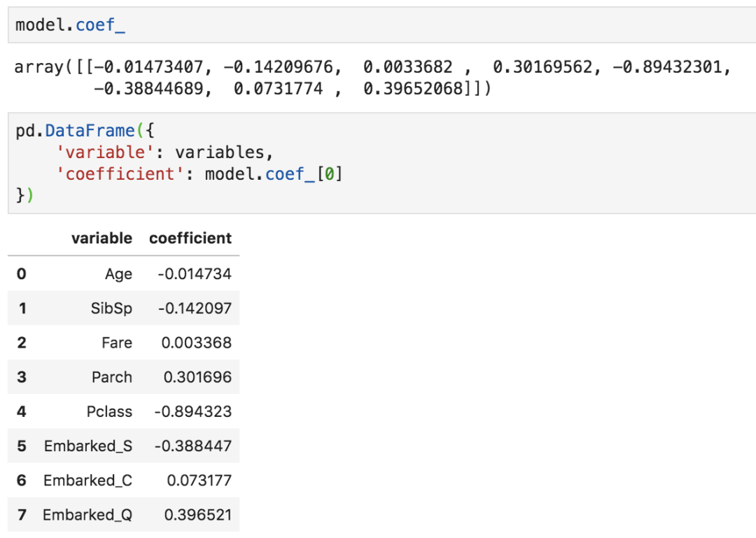Click the Embarked_Q variable cell
The width and height of the screenshot is (756, 538).
click(87, 515)
